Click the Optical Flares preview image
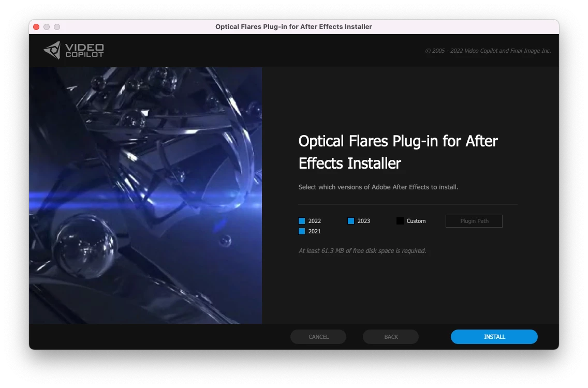588x388 pixels. [145, 196]
